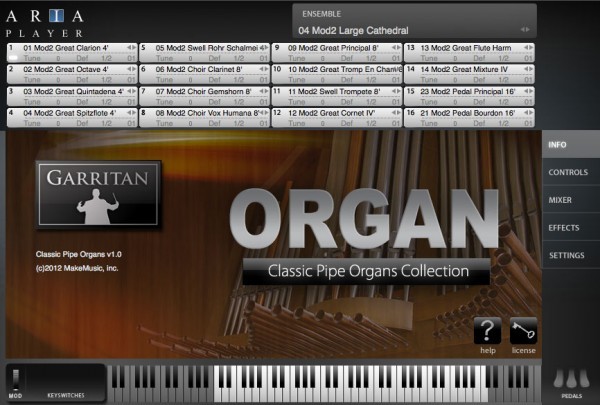
Task: Click the pedals icon
Action: pos(572,378)
